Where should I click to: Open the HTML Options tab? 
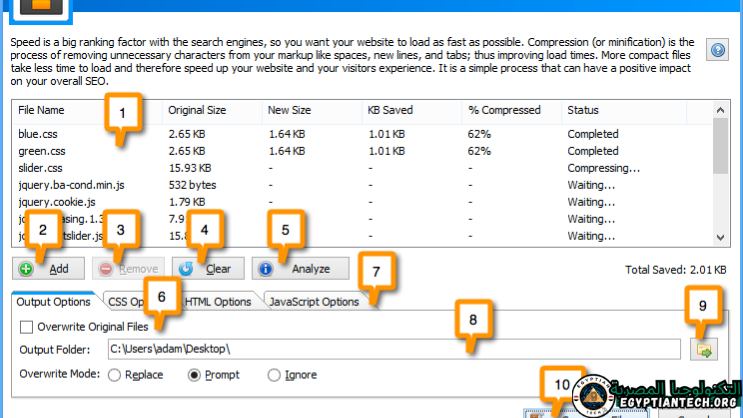pyautogui.click(x=217, y=302)
